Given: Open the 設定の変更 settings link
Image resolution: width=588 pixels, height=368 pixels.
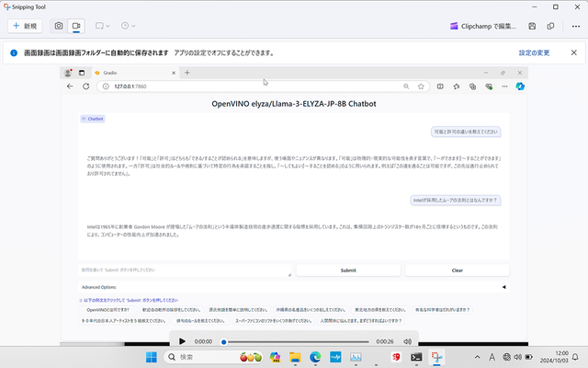Looking at the screenshot, I should [x=534, y=52].
